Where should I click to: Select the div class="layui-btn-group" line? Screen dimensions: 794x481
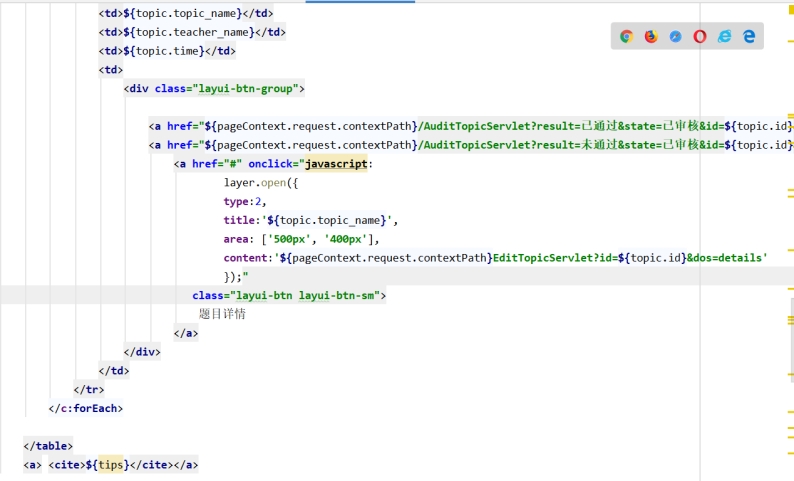click(x=214, y=89)
